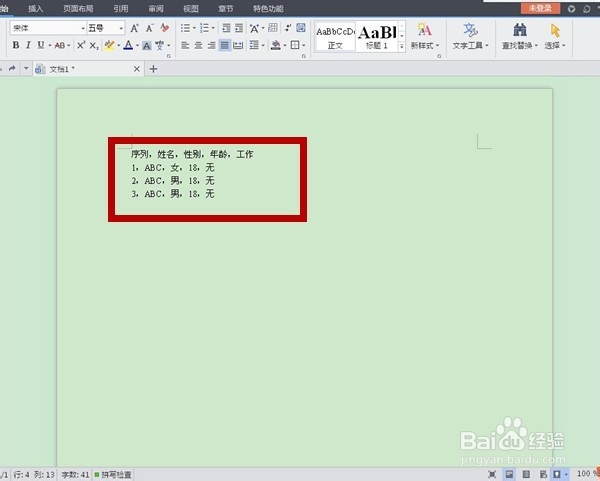Close the 文档1 document tab

coord(137,69)
